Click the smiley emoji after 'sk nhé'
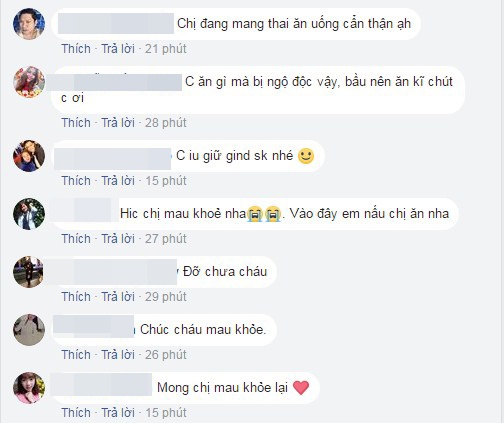The width and height of the screenshot is (504, 423). [306, 156]
